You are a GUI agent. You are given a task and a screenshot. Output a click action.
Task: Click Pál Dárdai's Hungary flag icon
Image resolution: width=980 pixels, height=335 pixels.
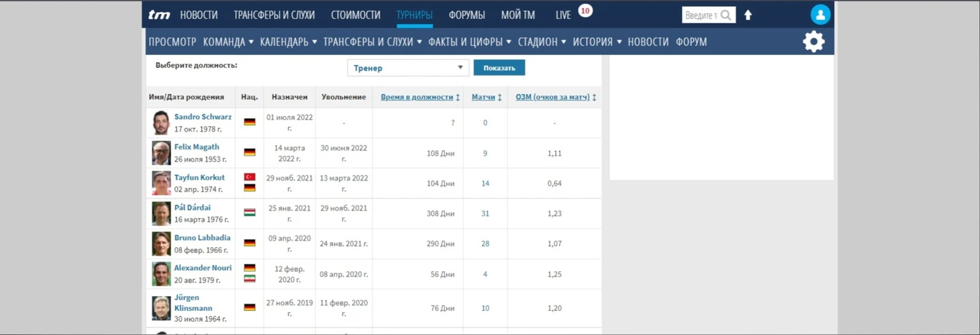click(250, 213)
